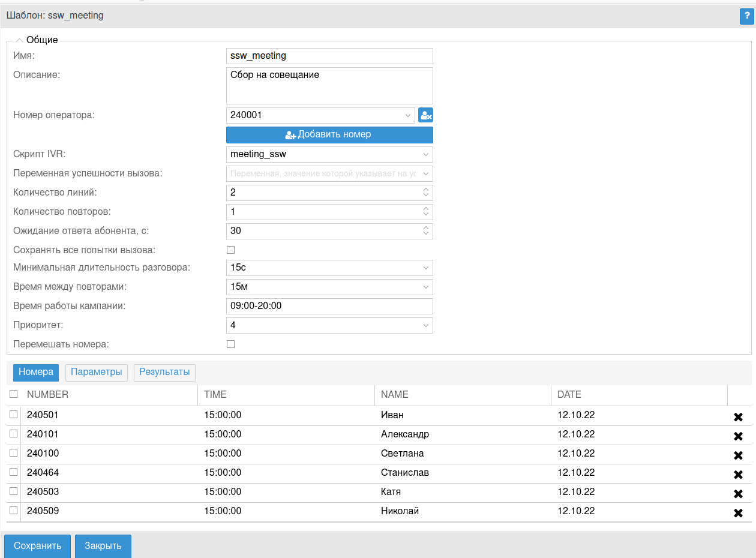The height and width of the screenshot is (558, 756).
Task: Delete row for Александр
Action: tap(738, 436)
